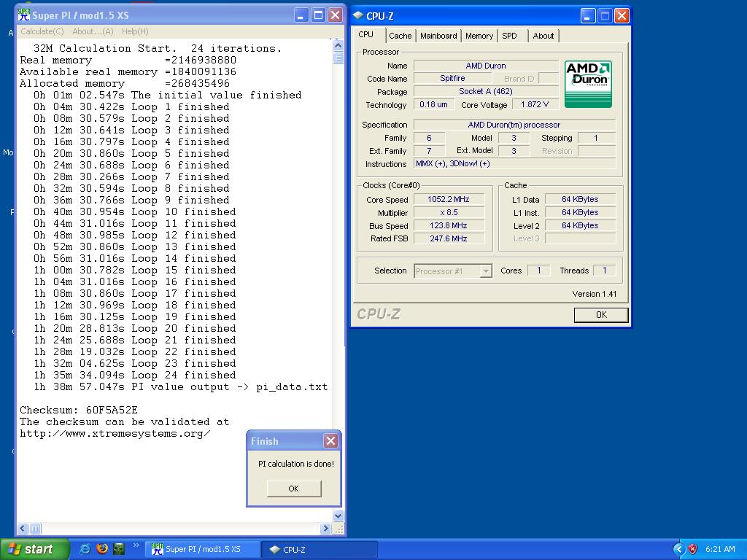Click the red security shield tray icon

coord(693,549)
